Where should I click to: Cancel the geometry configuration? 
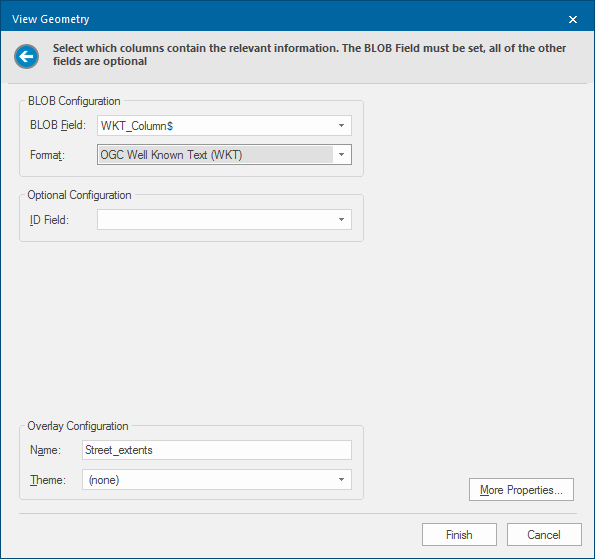click(544, 534)
